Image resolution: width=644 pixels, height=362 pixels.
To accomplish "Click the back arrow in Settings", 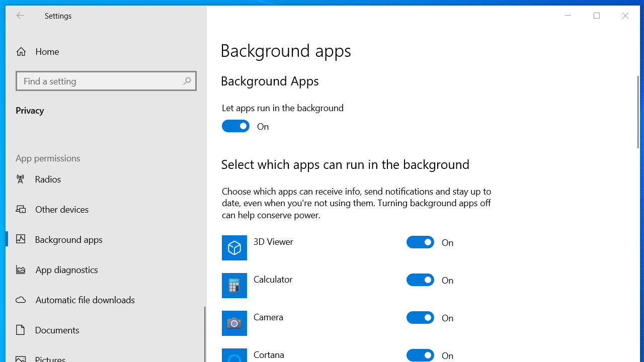I will pyautogui.click(x=20, y=16).
